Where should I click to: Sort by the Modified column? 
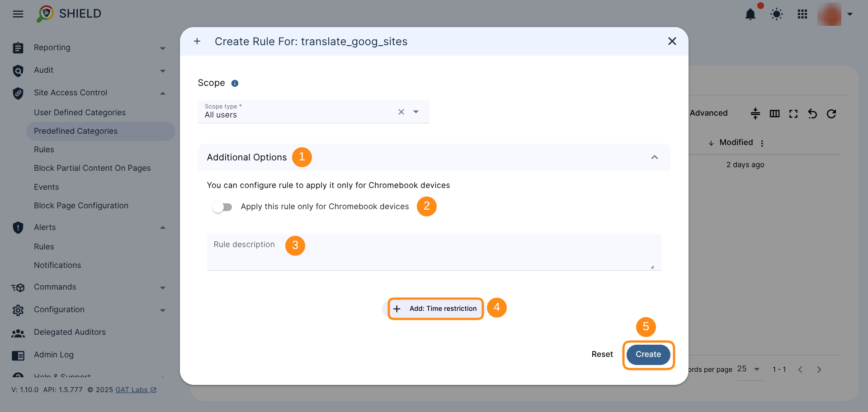coord(736,142)
